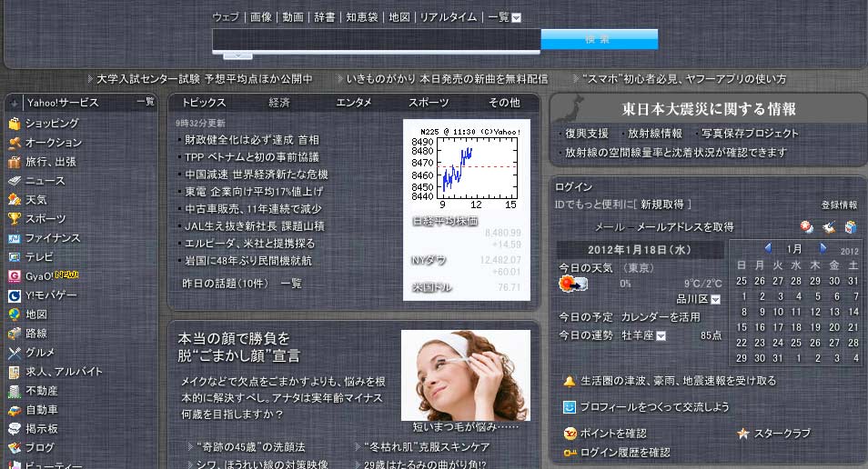This screenshot has height=469, width=868.
Task: Open headline 財政健全化は必ず達成 首相
Action: pos(252,140)
